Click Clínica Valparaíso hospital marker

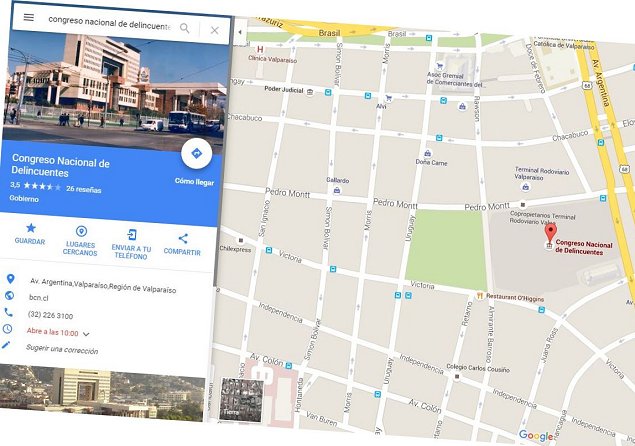coord(260,49)
